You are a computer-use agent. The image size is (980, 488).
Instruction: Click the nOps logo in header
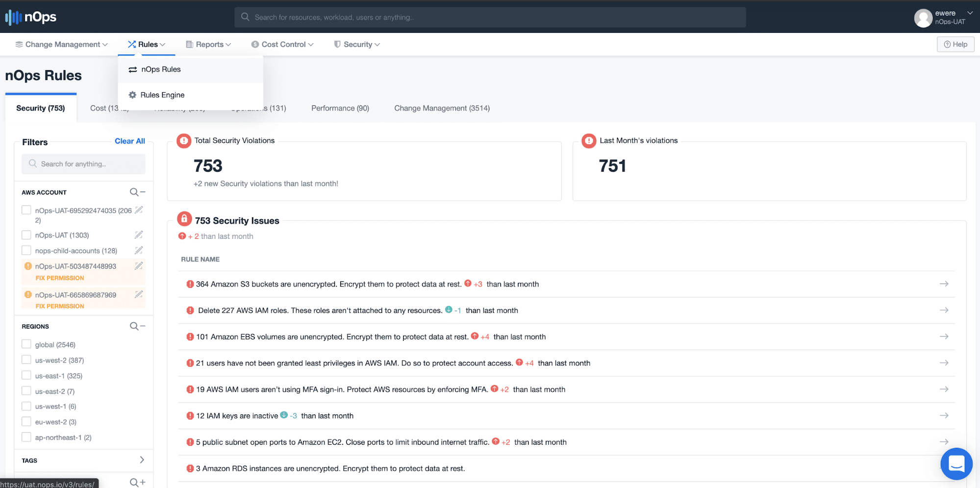31,17
